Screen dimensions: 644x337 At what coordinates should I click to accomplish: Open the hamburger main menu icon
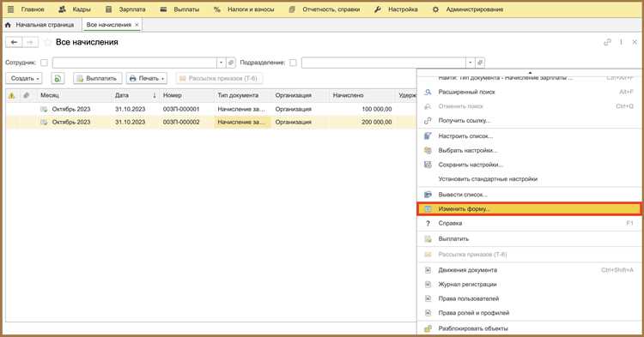tap(10, 9)
